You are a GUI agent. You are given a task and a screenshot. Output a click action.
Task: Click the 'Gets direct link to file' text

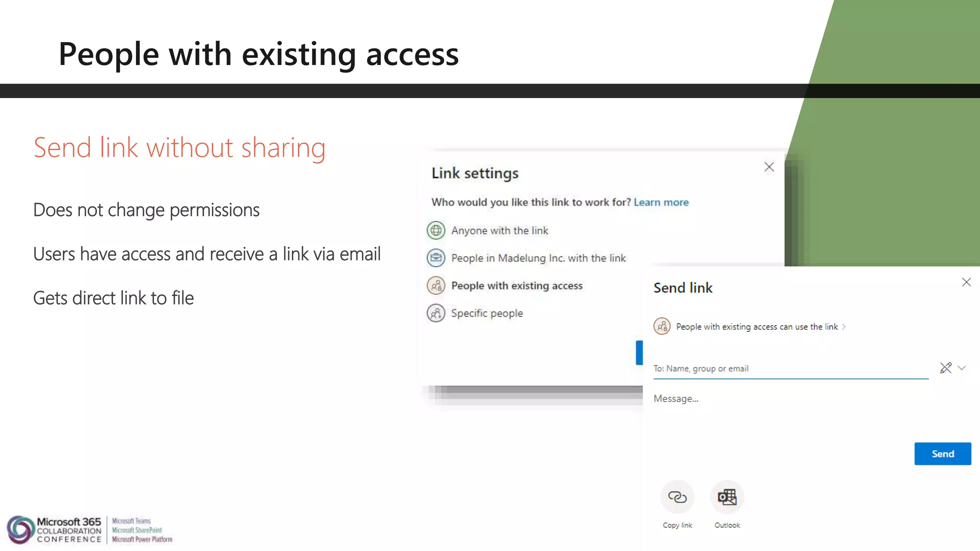click(x=113, y=298)
